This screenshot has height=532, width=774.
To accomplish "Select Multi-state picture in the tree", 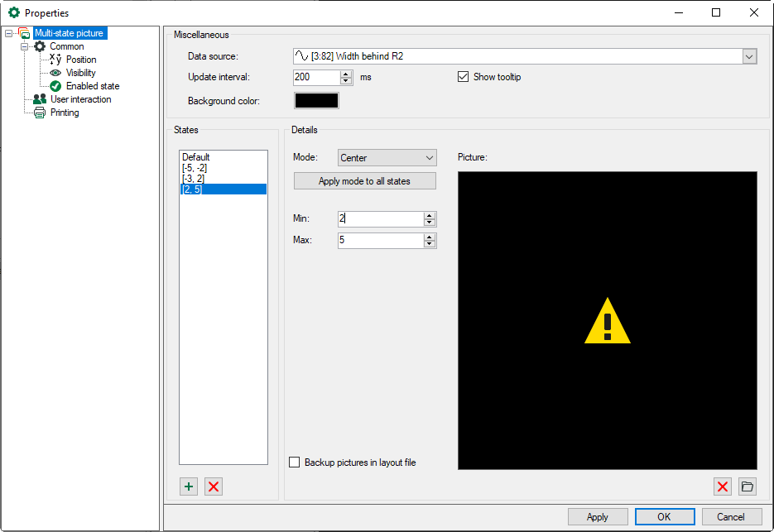I will point(69,33).
